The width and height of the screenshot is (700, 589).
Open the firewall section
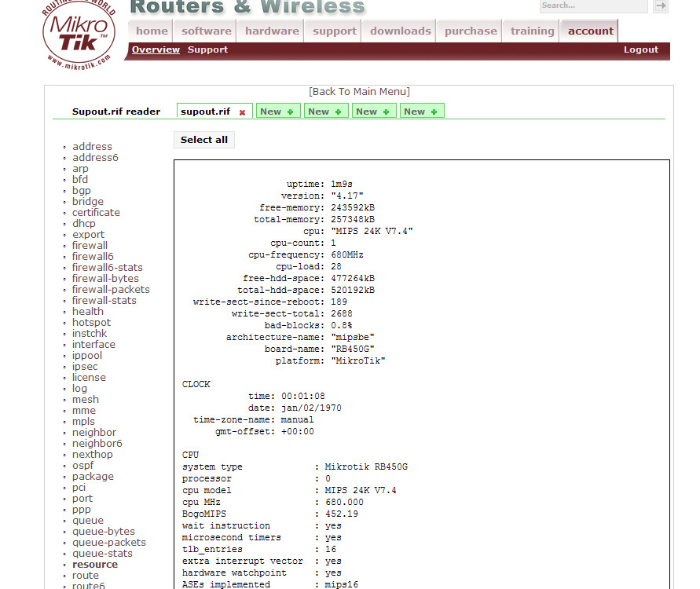(90, 245)
